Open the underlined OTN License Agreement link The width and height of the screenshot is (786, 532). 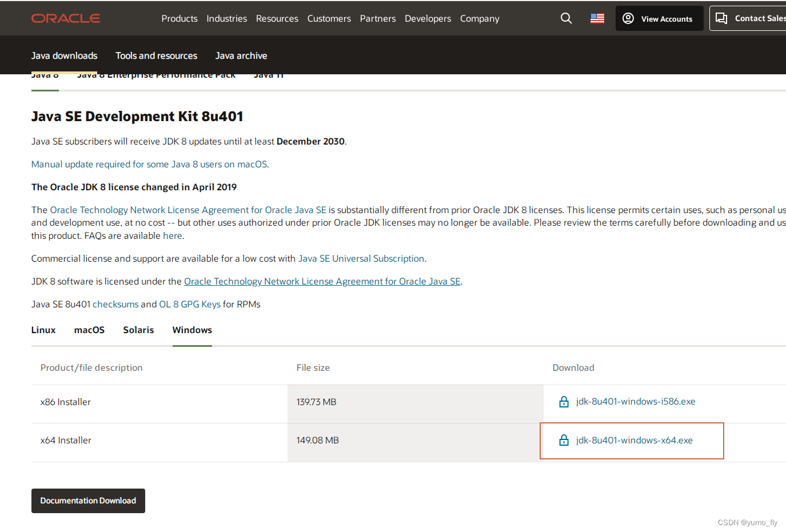click(x=322, y=281)
